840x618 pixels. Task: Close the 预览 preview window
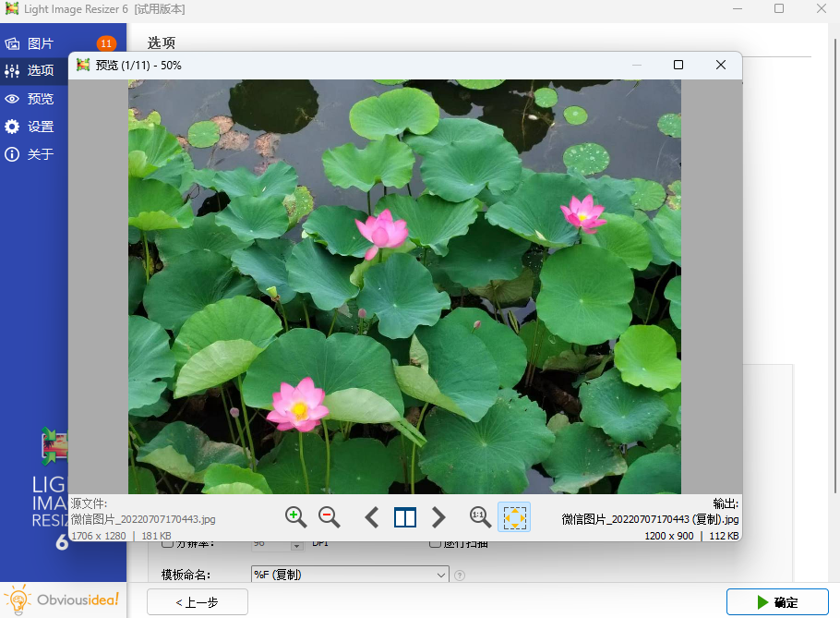pos(721,65)
